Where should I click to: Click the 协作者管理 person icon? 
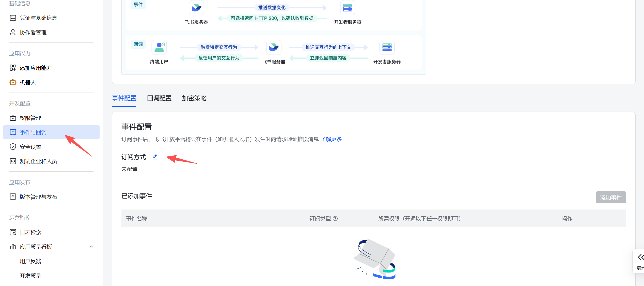13,32
